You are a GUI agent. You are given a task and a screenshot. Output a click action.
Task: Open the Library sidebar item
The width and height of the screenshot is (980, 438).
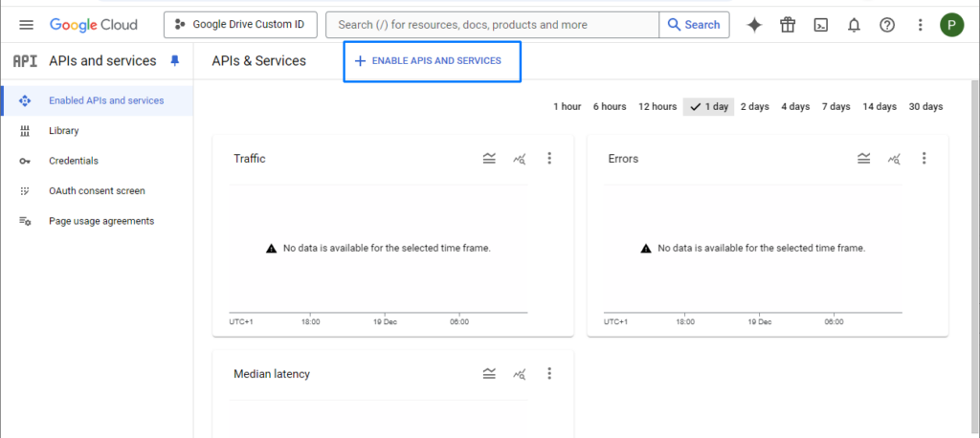point(64,131)
